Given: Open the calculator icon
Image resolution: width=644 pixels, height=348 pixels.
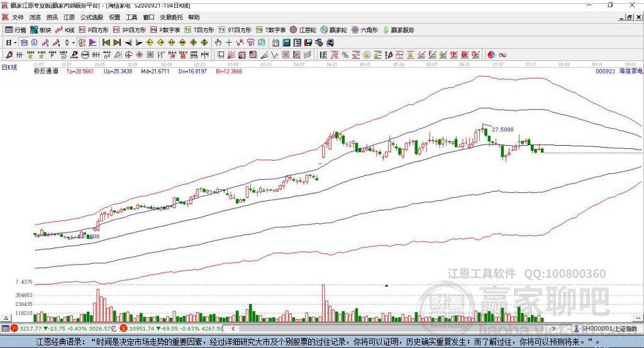Looking at the screenshot, I should 286,43.
